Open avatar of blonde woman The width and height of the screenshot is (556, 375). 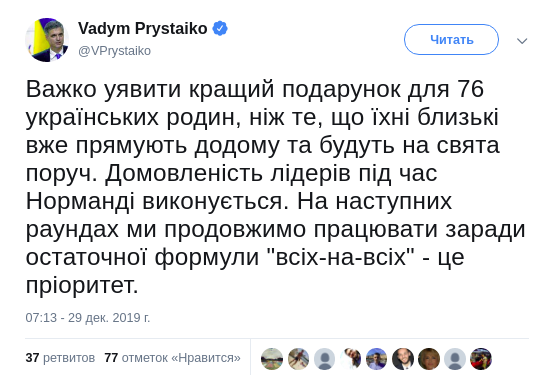429,359
